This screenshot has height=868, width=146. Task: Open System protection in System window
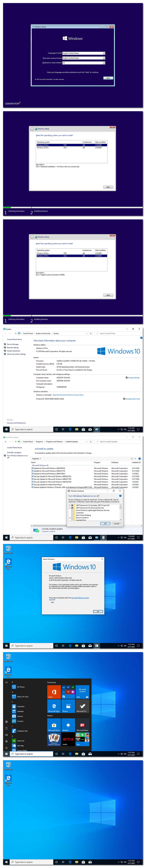coord(14,351)
